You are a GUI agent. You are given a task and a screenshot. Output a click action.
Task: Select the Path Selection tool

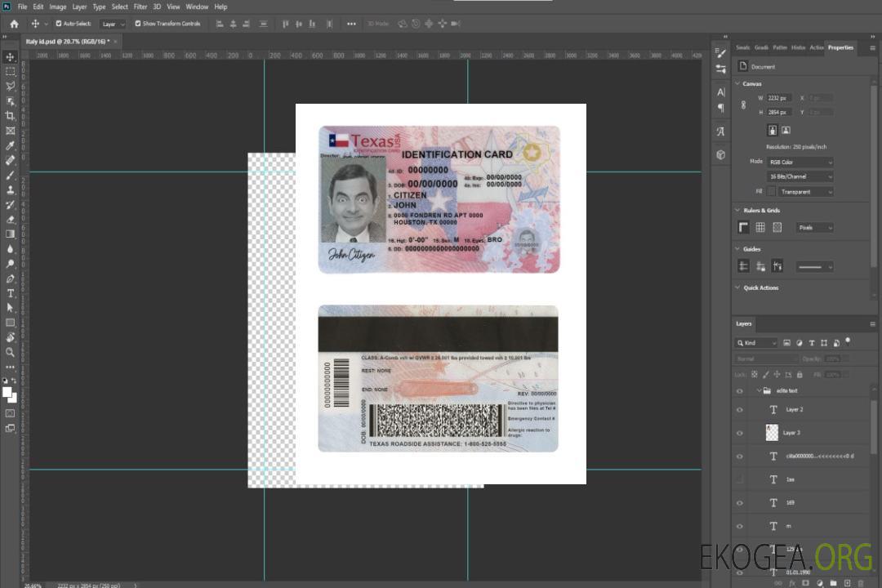click(10, 308)
